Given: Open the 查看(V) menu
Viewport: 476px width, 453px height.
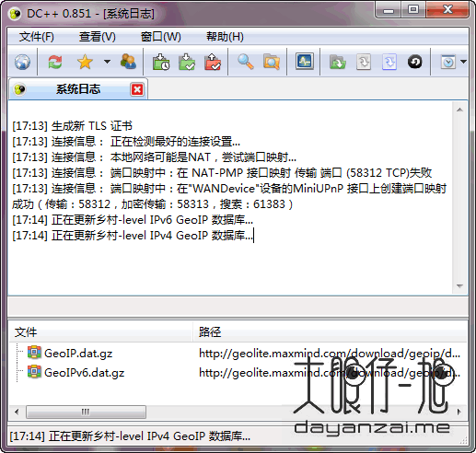Looking at the screenshot, I should coord(98,37).
